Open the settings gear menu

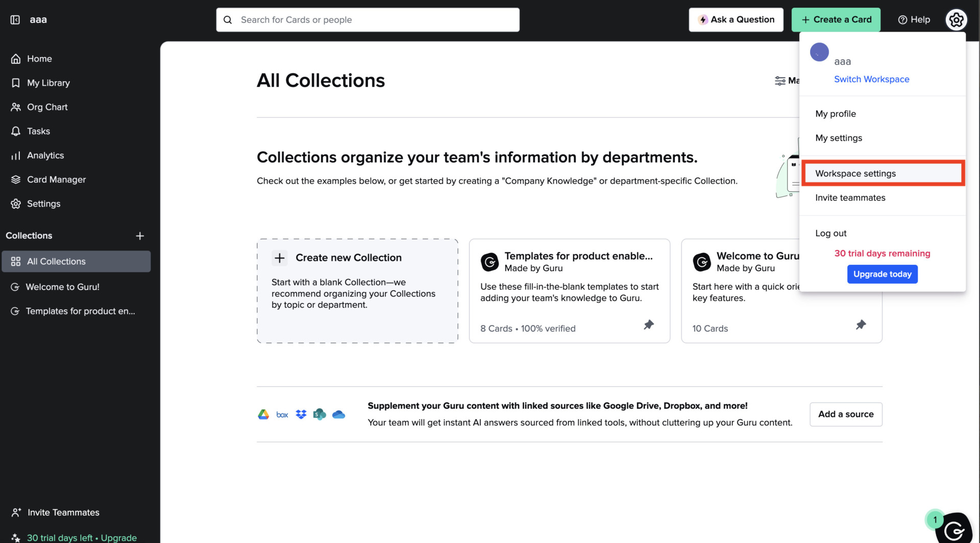coord(955,19)
